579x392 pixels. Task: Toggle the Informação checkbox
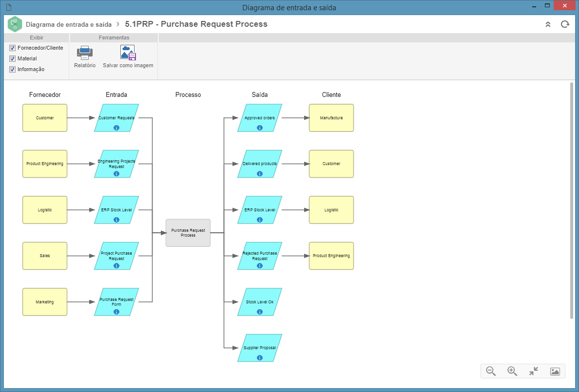coord(12,70)
